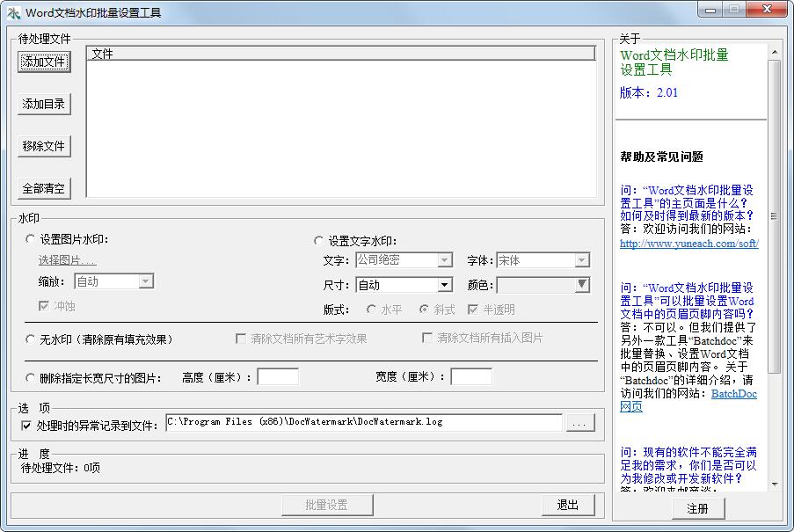Select the 无水印 (no watermark) option

(x=31, y=339)
